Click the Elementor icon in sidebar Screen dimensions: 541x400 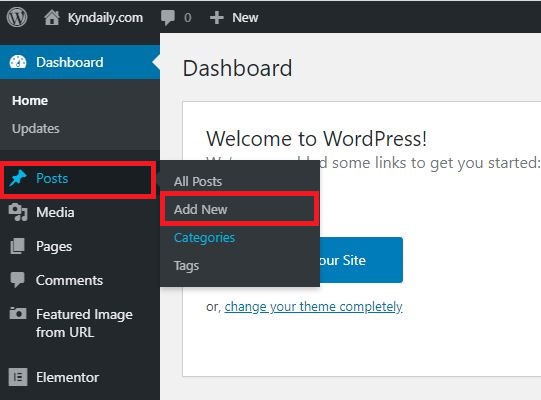pos(18,377)
